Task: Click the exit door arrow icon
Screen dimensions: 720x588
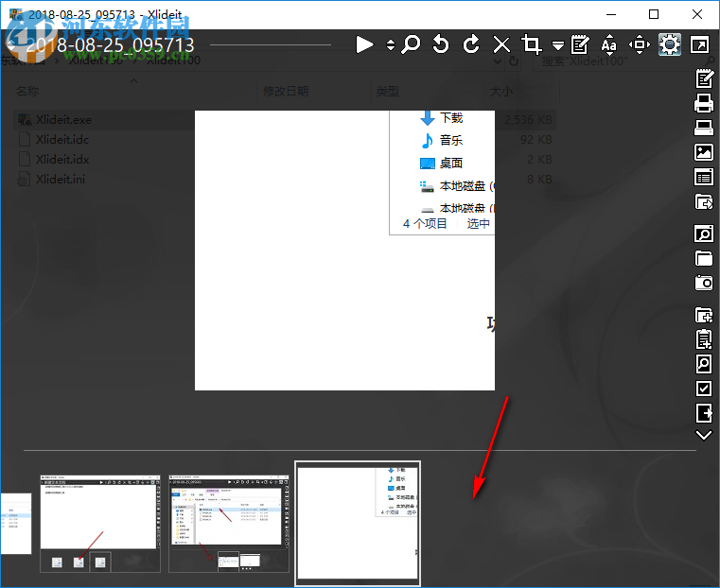Action: tap(704, 413)
